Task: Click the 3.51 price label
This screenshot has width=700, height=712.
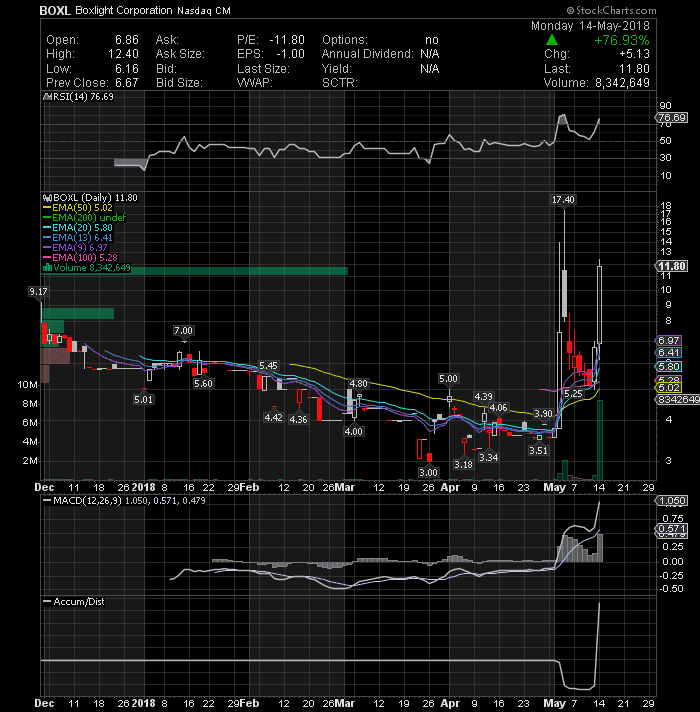Action: [538, 451]
